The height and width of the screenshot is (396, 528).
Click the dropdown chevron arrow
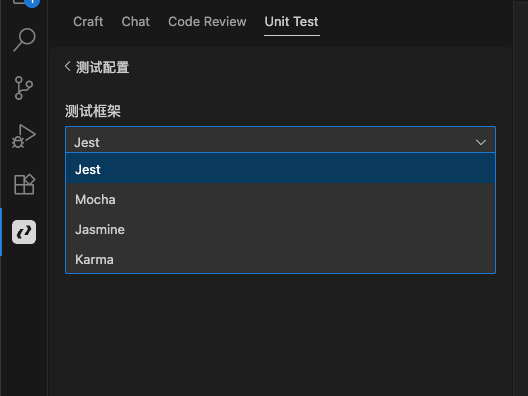pyautogui.click(x=481, y=142)
